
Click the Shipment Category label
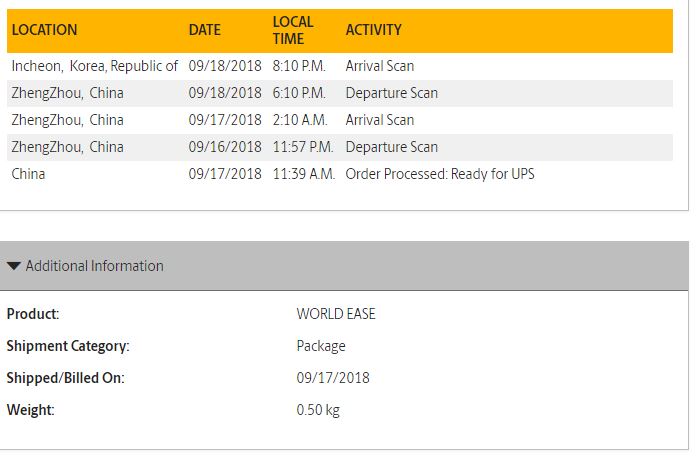68,346
